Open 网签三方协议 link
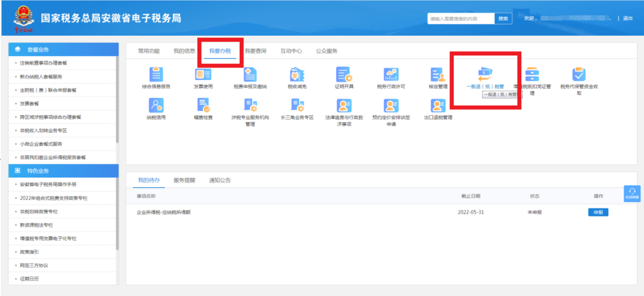 point(34,265)
